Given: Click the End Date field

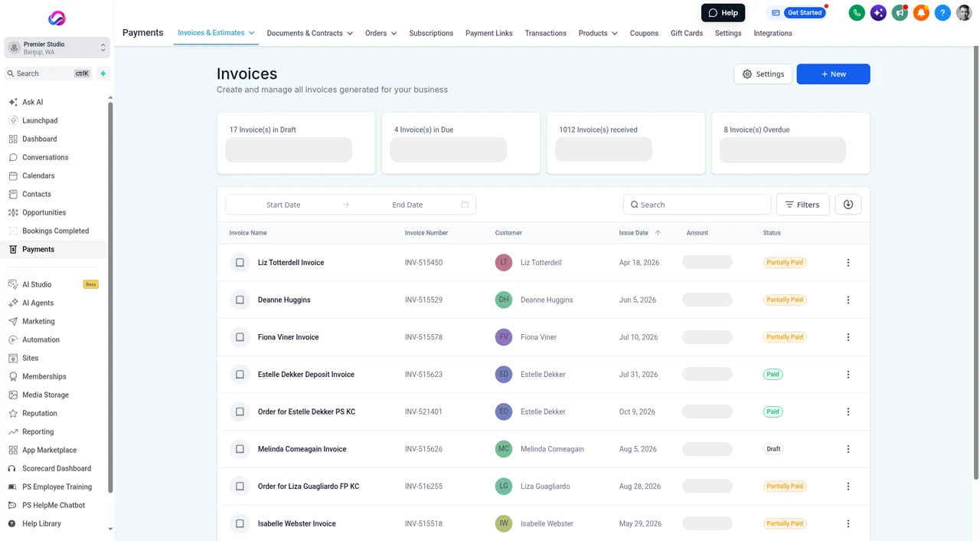Looking at the screenshot, I should 407,205.
